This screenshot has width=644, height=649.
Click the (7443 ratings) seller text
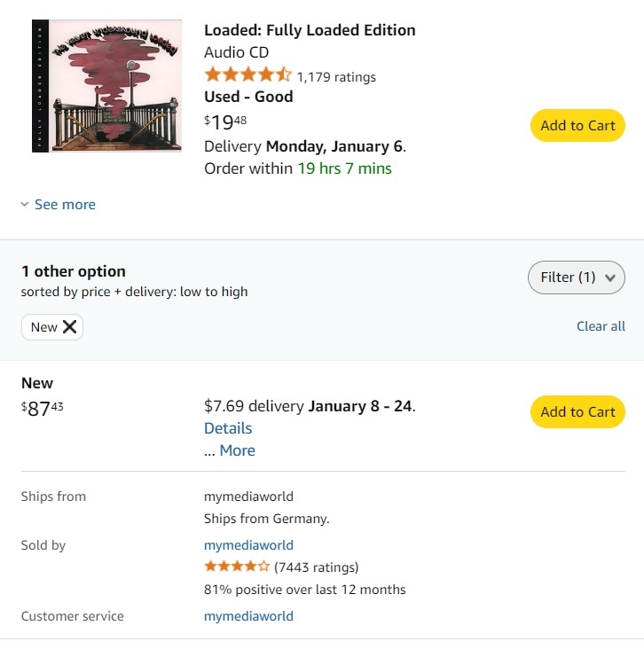point(317,567)
